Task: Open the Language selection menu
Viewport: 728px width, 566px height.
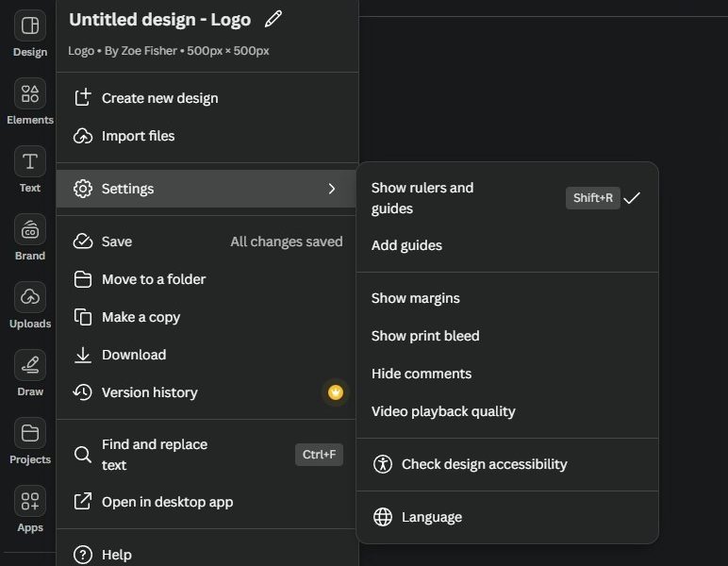Action: pyautogui.click(x=431, y=517)
